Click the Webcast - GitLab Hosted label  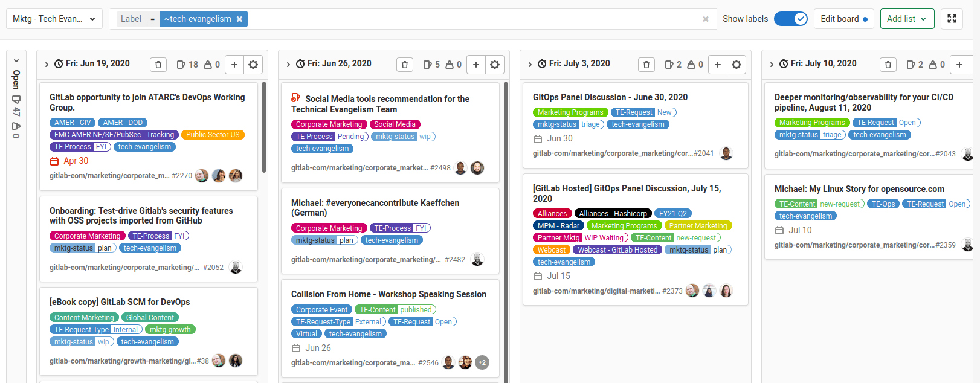point(617,250)
